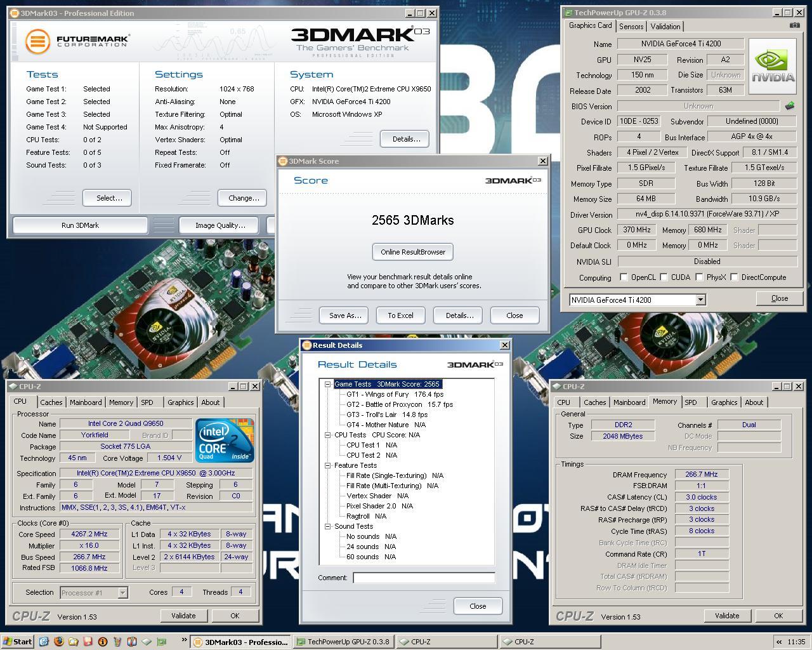The height and width of the screenshot is (650, 812).
Task: Select Pixel Shader 2.0 tree row
Action: pyautogui.click(x=379, y=506)
